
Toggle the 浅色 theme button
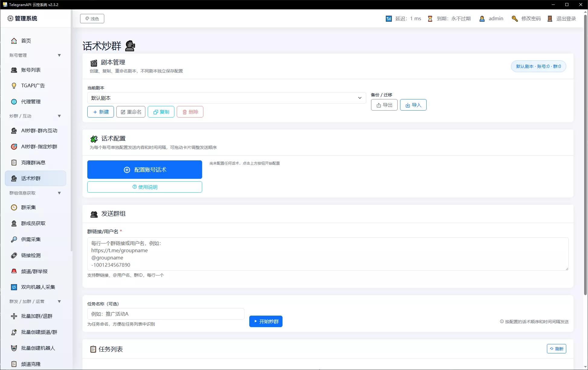pyautogui.click(x=92, y=19)
